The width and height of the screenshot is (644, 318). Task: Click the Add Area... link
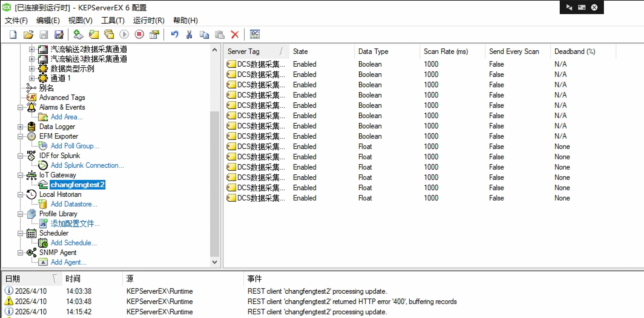coord(67,117)
